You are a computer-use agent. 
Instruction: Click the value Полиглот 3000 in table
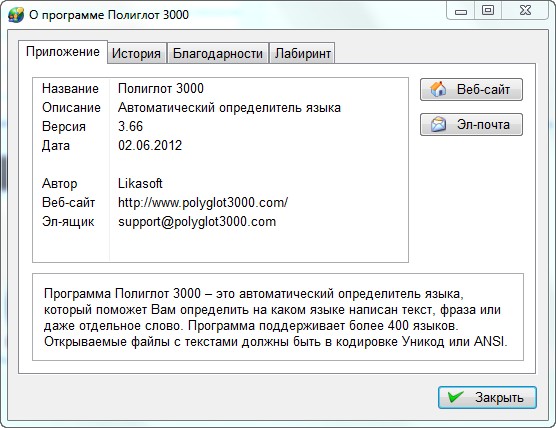click(x=161, y=88)
